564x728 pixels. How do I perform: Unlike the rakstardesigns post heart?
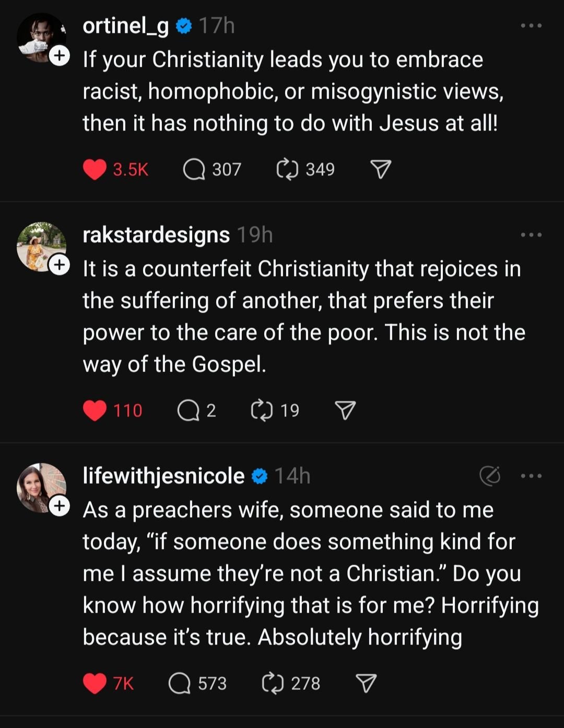click(95, 411)
